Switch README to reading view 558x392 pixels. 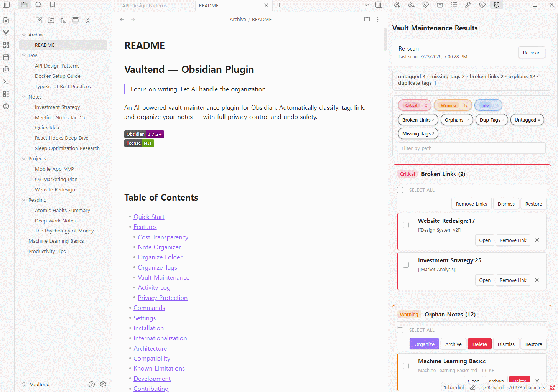click(367, 20)
